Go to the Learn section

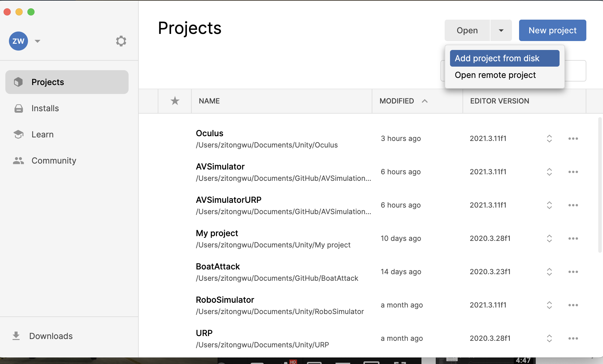(43, 134)
